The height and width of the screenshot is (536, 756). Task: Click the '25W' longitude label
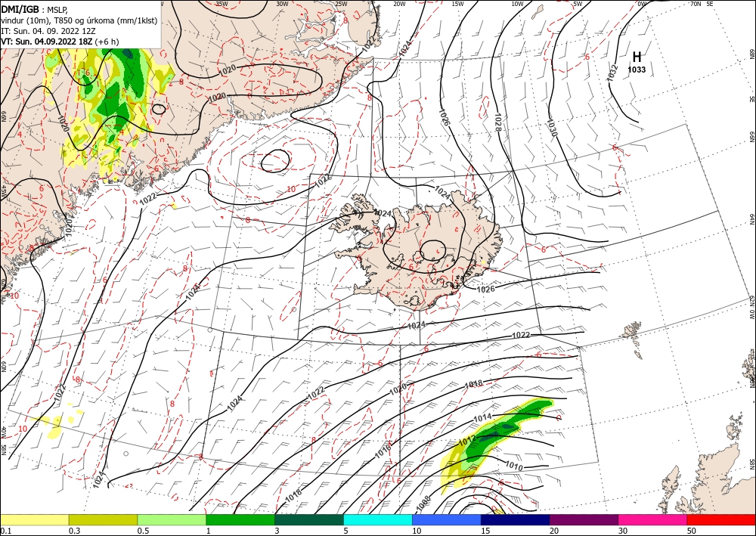(341, 4)
